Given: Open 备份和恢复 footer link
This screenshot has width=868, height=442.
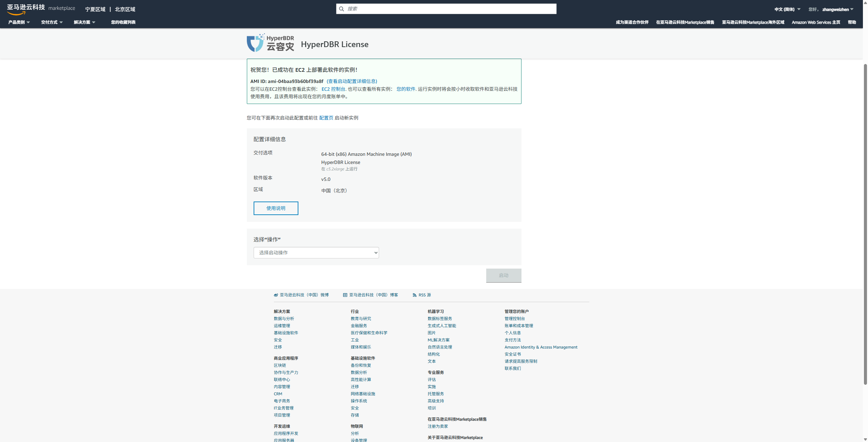Looking at the screenshot, I should pos(361,365).
